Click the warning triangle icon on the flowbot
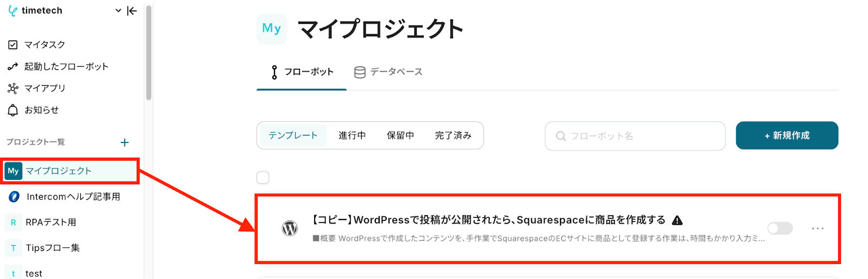Viewport: 868px width, 279px height. [677, 220]
